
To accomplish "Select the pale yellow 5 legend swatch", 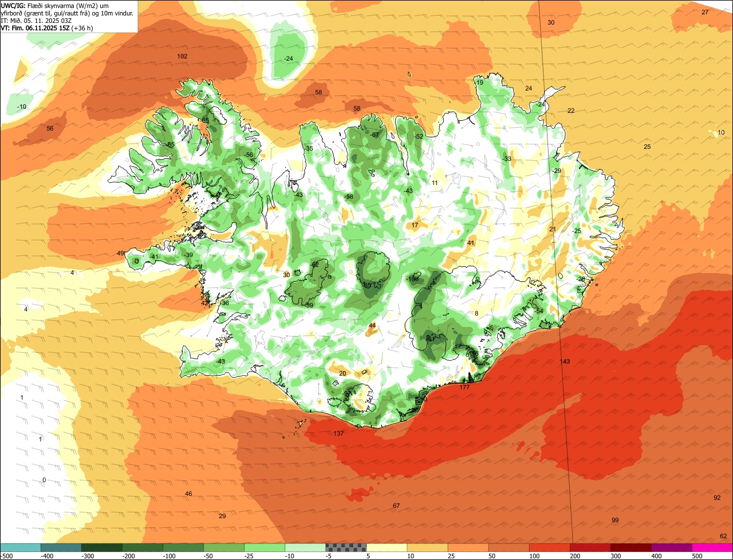I will [387, 547].
